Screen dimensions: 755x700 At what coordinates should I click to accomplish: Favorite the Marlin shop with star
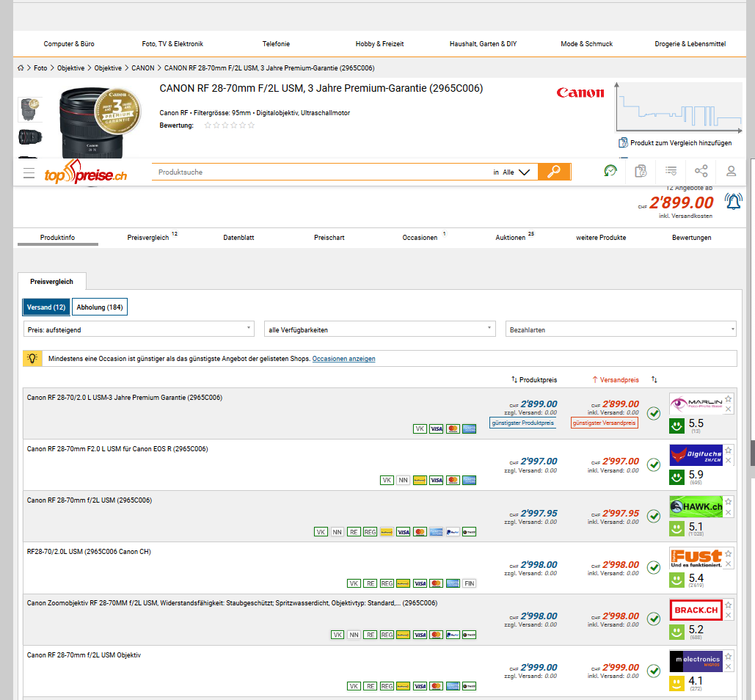729,399
